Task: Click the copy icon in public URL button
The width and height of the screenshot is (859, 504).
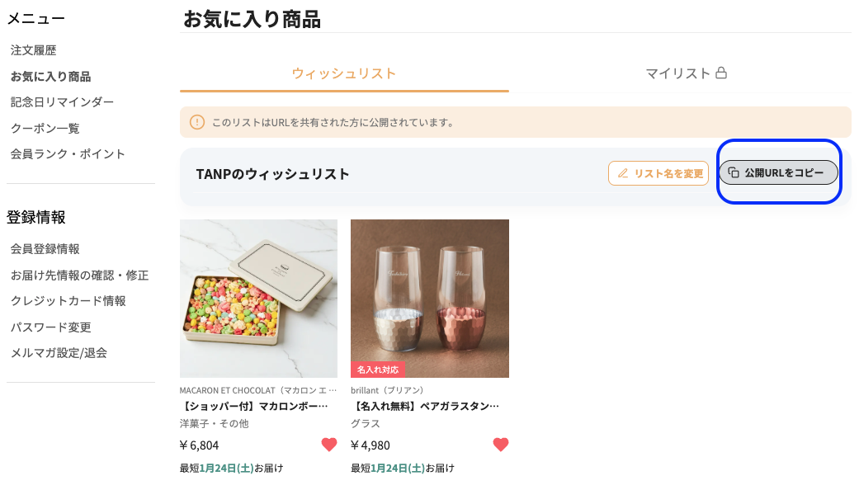Action: coord(734,173)
